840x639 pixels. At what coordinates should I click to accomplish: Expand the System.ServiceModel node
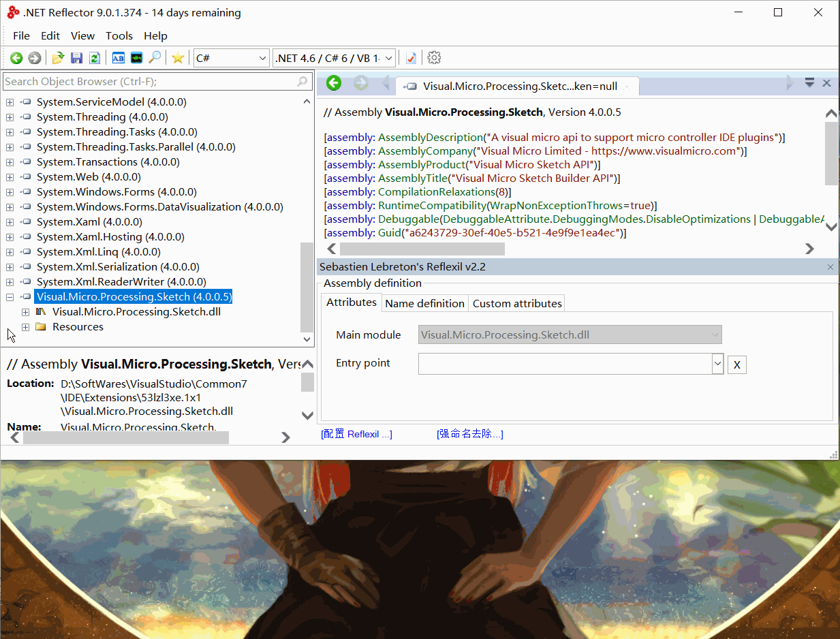[x=10, y=102]
